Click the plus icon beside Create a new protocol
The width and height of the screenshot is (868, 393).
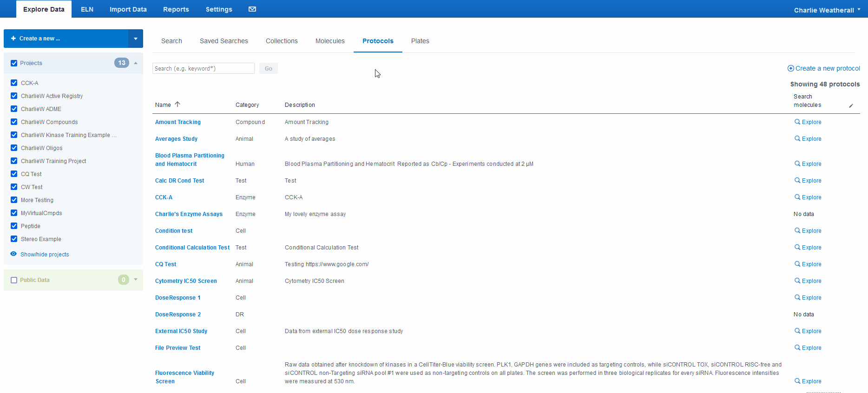pyautogui.click(x=790, y=68)
